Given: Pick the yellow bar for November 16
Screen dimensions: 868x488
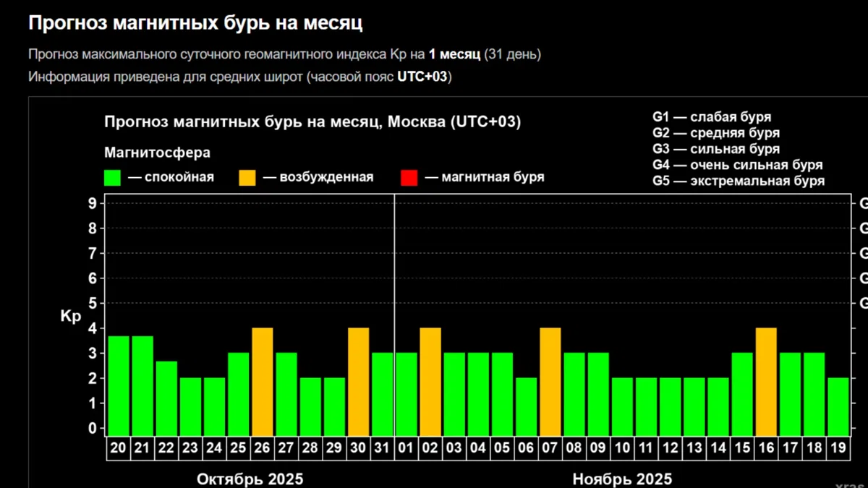Looking at the screenshot, I should (x=766, y=380).
